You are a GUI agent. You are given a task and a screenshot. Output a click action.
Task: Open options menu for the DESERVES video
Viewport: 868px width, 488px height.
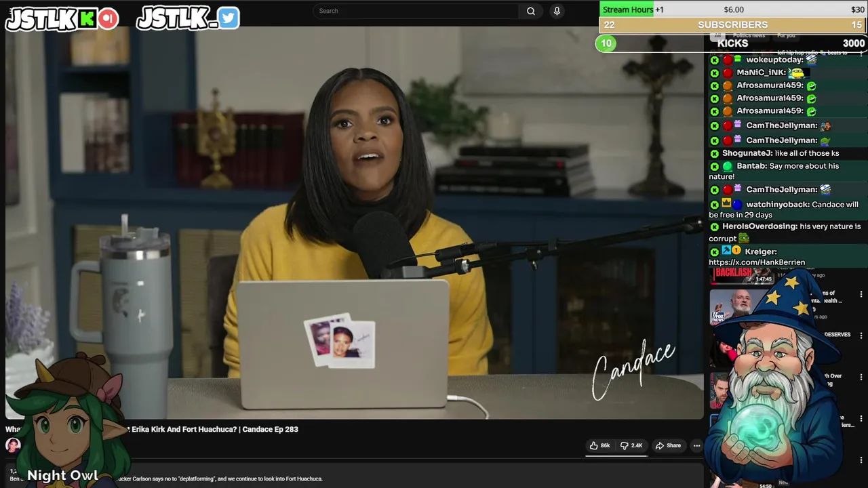861,335
